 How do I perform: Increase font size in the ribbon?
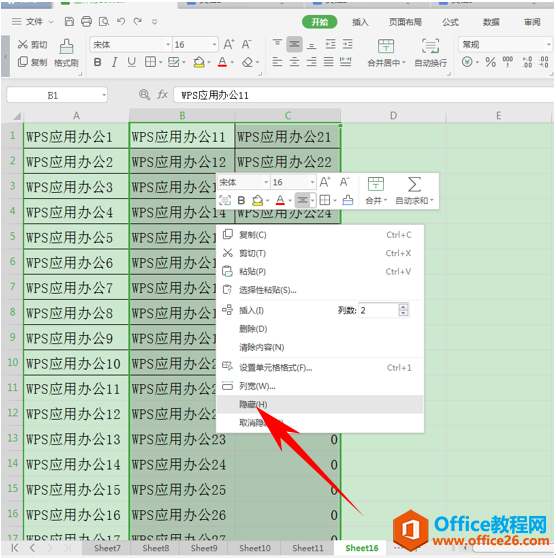(x=229, y=44)
